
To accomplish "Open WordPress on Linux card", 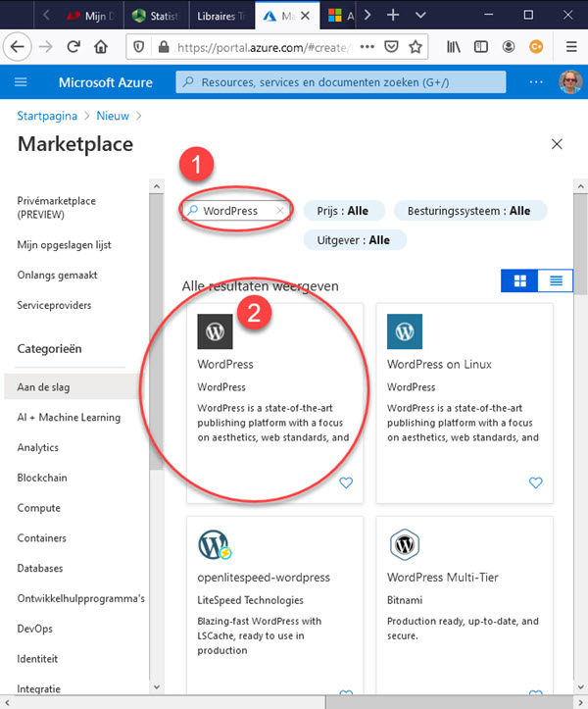I will click(465, 403).
